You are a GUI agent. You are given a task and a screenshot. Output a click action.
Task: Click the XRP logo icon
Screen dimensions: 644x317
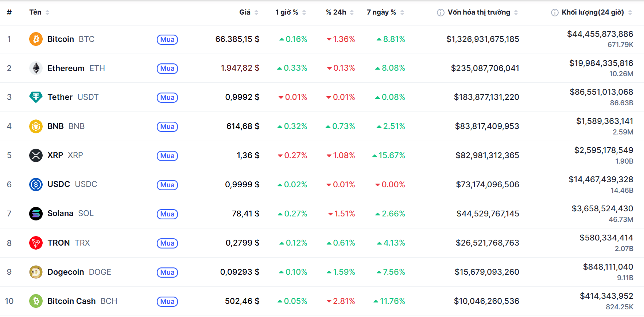point(36,155)
